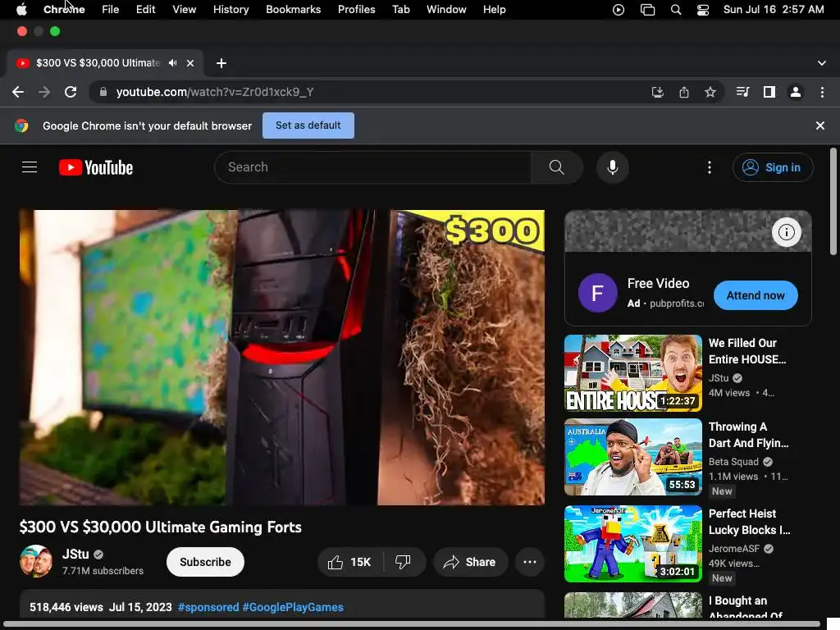
Task: Click Set as default button
Action: [308, 126]
